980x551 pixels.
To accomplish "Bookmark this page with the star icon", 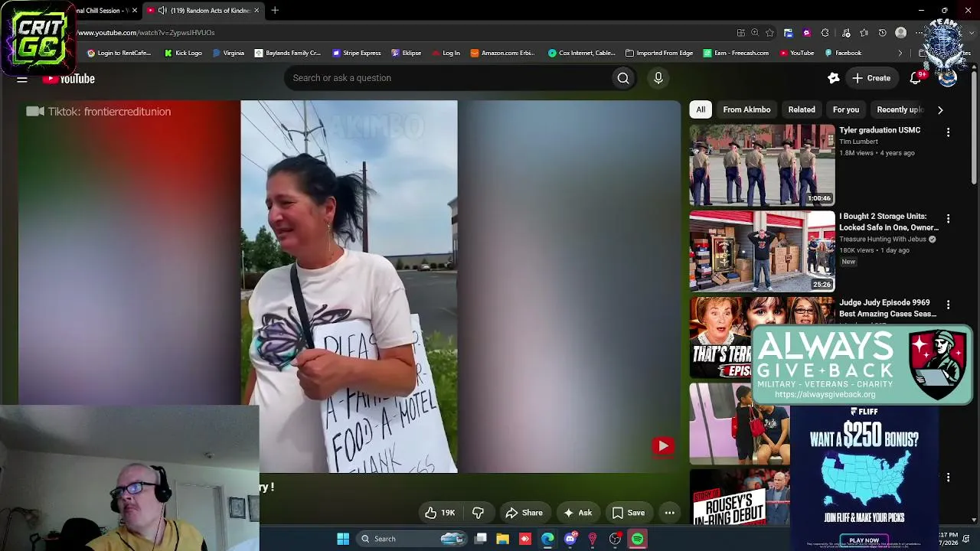I will click(x=769, y=33).
